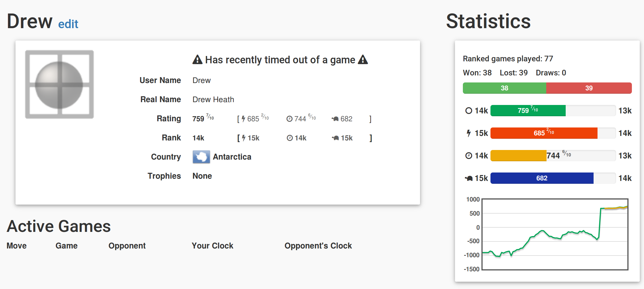
Task: Click the clock icon beside 14k in Rank row
Action: [x=290, y=138]
